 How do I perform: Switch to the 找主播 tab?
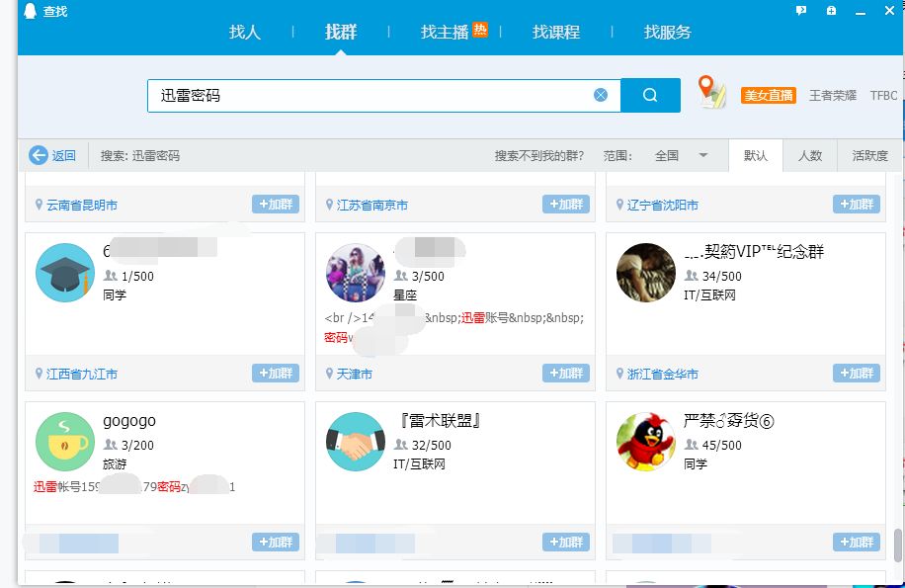click(445, 32)
